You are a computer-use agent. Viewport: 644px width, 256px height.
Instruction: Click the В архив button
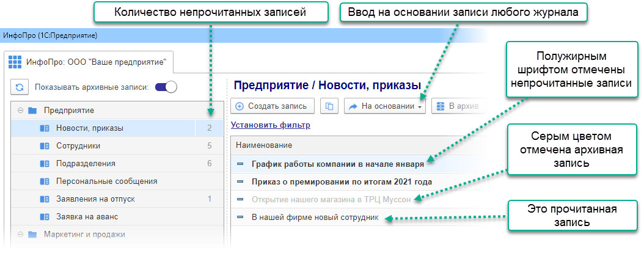click(458, 106)
